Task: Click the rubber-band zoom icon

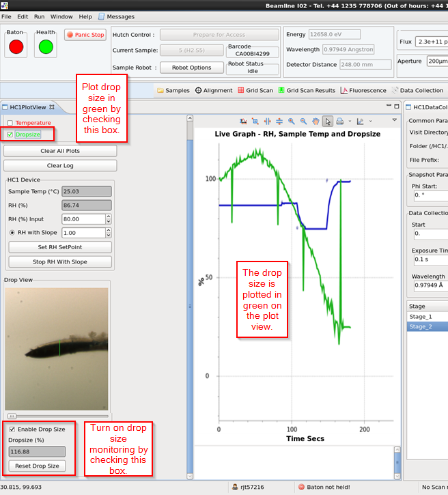Action: pos(255,122)
